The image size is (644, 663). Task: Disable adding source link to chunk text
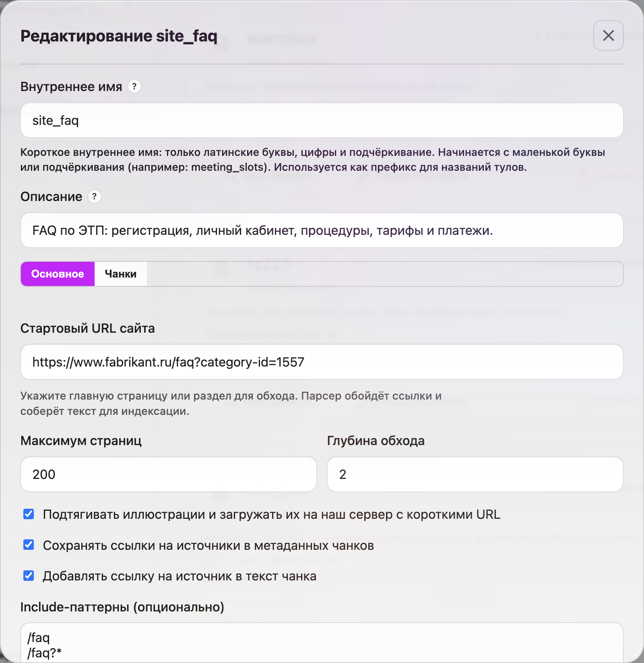tap(28, 576)
